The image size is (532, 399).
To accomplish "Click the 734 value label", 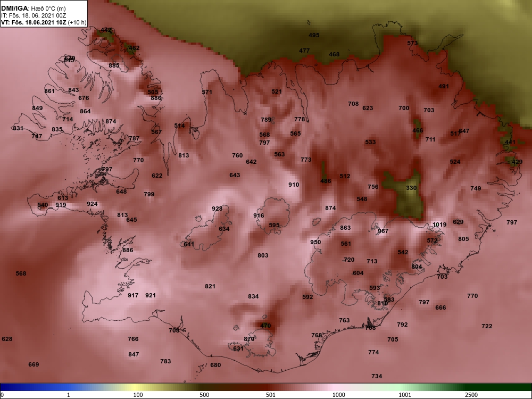I will click(377, 376).
